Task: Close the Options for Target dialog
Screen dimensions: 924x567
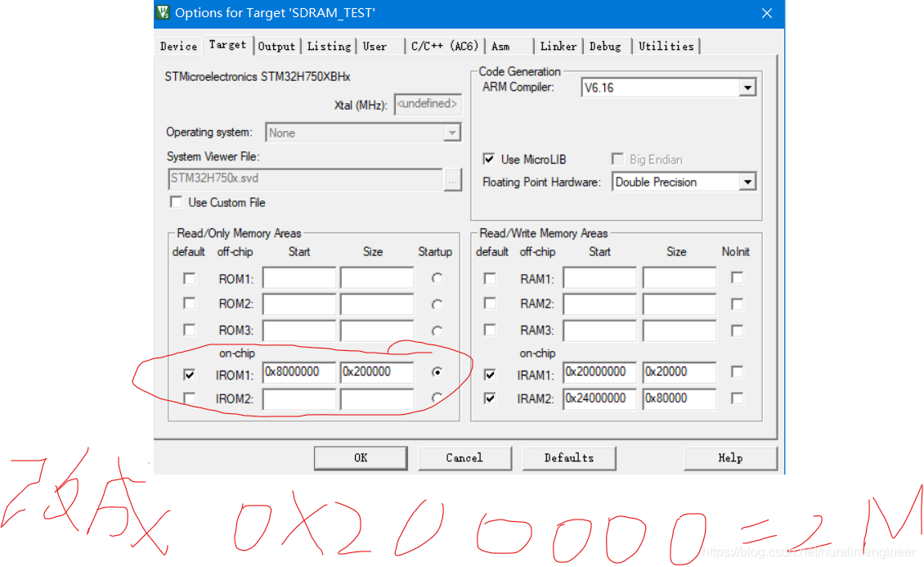Action: click(767, 13)
